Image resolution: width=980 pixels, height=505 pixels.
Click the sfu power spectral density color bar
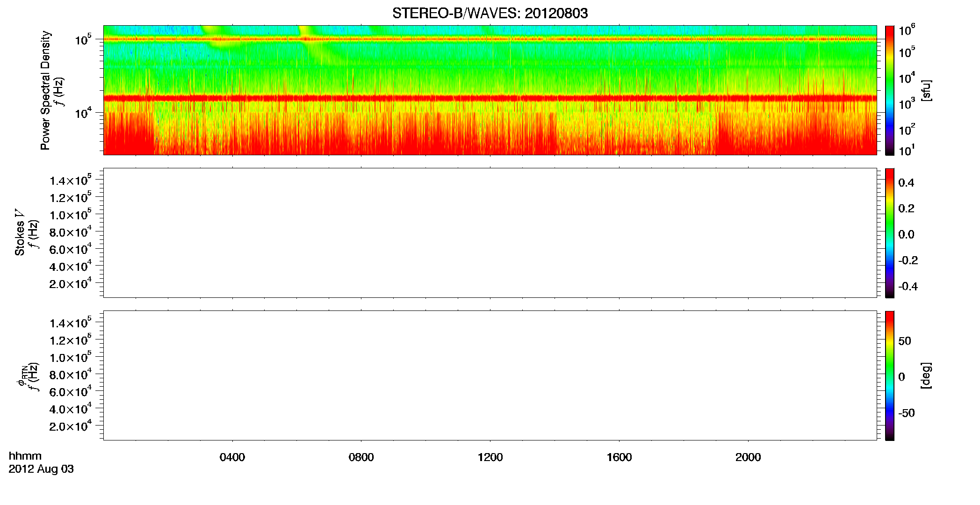(x=890, y=90)
